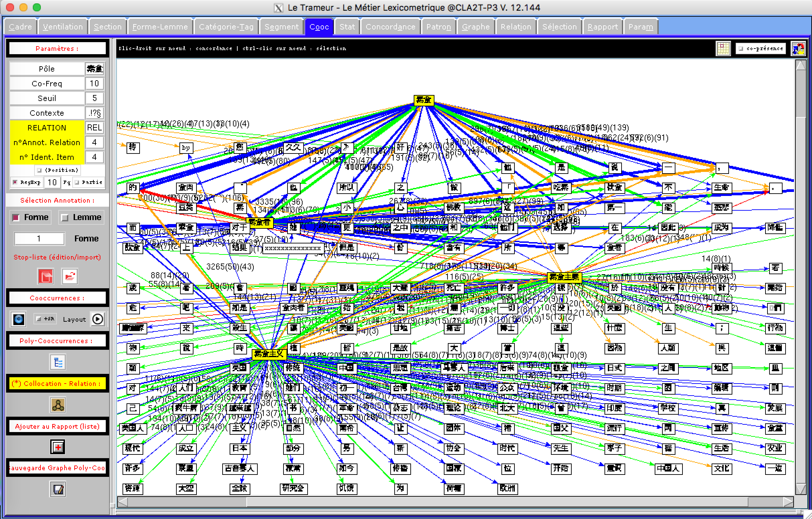Click the 中国人 node in the graph

[x=668, y=469]
